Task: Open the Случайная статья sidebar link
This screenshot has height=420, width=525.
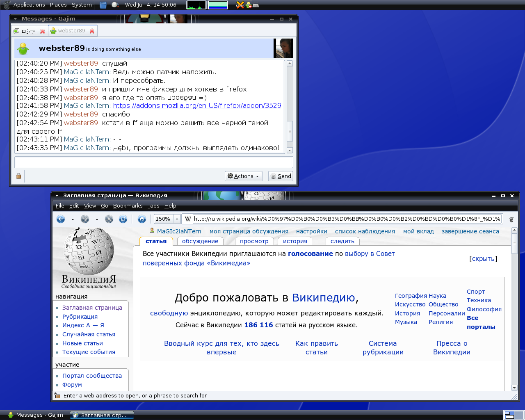Action: tap(89, 334)
